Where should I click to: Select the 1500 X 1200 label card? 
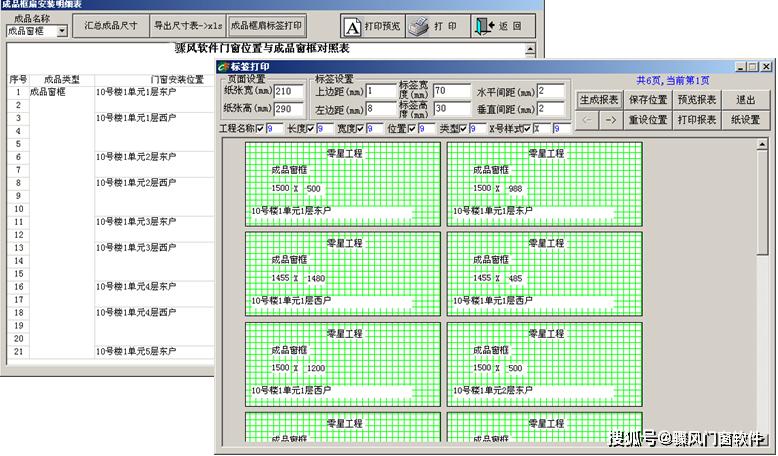pyautogui.click(x=343, y=365)
